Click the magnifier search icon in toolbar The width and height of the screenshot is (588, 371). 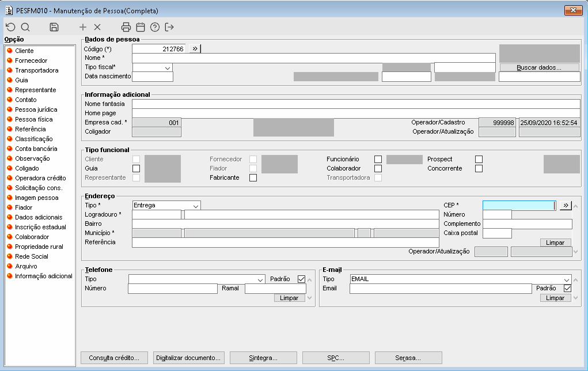pyautogui.click(x=25, y=27)
